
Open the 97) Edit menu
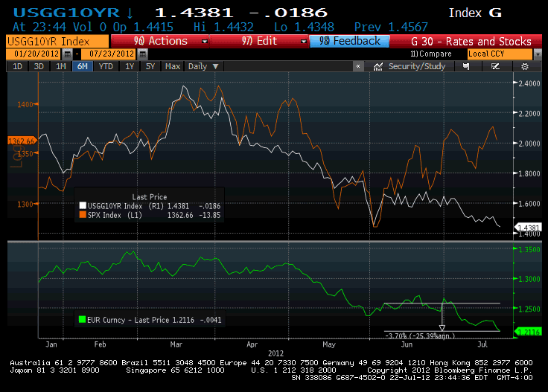(x=258, y=41)
